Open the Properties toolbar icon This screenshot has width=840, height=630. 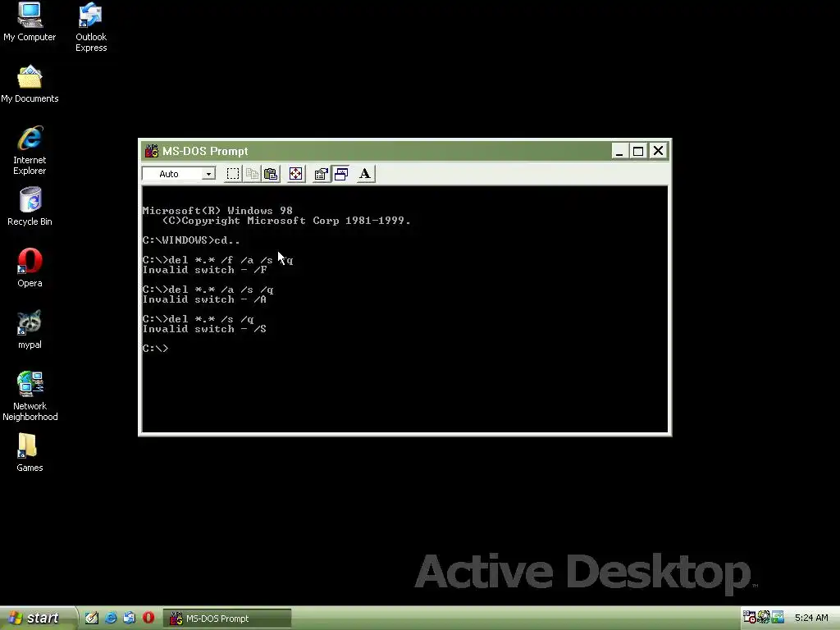tap(322, 174)
